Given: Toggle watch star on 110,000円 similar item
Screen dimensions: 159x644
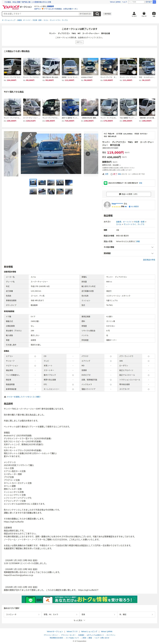Looking at the screenshot, I should pos(115,72).
